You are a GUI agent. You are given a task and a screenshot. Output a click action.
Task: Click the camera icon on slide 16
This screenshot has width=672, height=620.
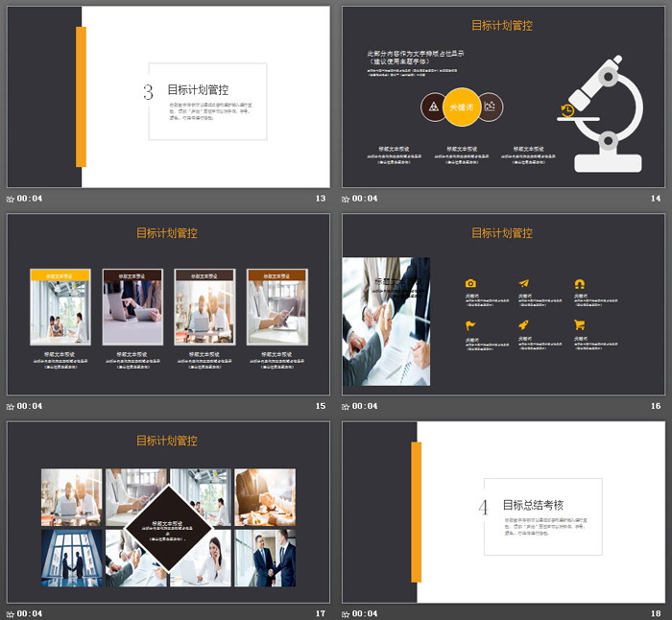[x=470, y=283]
